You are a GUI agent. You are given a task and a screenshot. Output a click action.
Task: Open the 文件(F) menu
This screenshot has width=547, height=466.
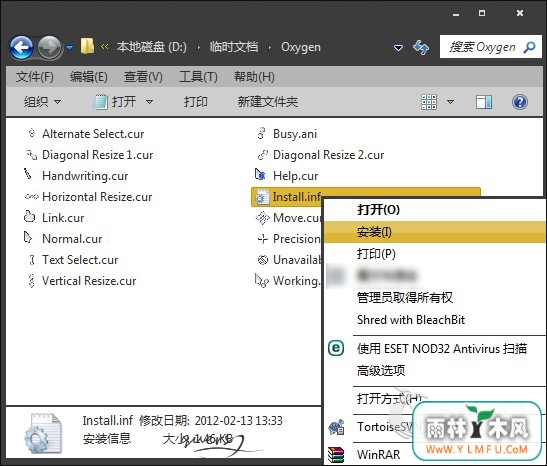coord(35,76)
